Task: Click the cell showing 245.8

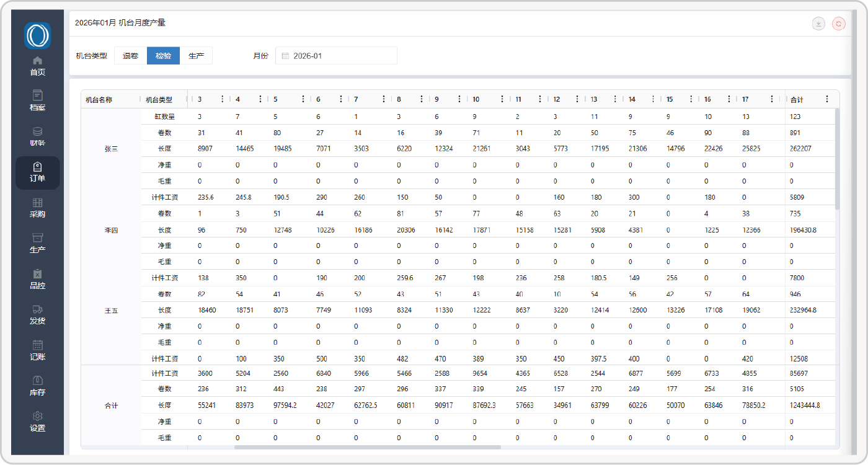Action: tap(244, 197)
